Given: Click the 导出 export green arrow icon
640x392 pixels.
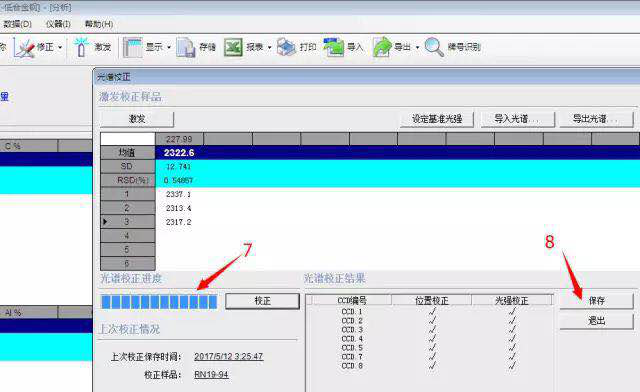Looking at the screenshot, I should pos(382,47).
